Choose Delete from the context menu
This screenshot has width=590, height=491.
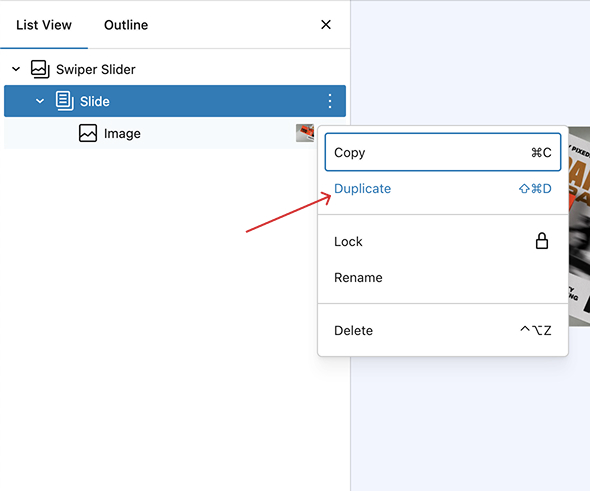coord(443,330)
